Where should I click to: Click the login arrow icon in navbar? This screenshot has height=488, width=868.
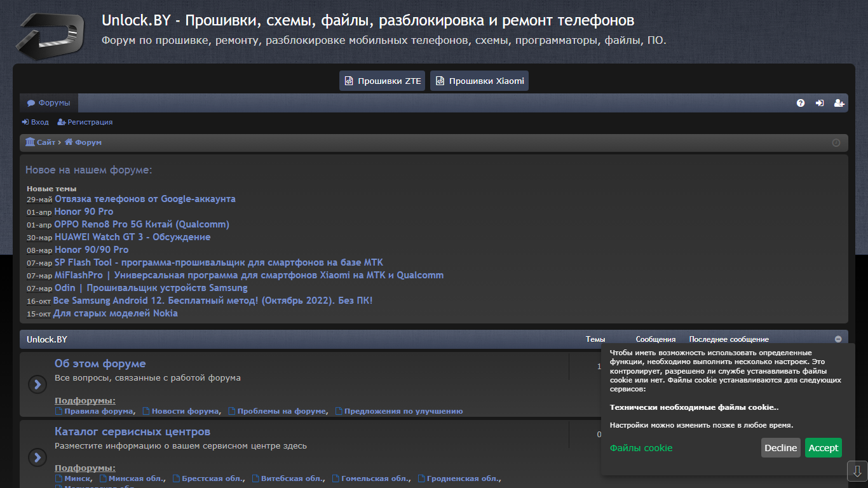click(820, 103)
